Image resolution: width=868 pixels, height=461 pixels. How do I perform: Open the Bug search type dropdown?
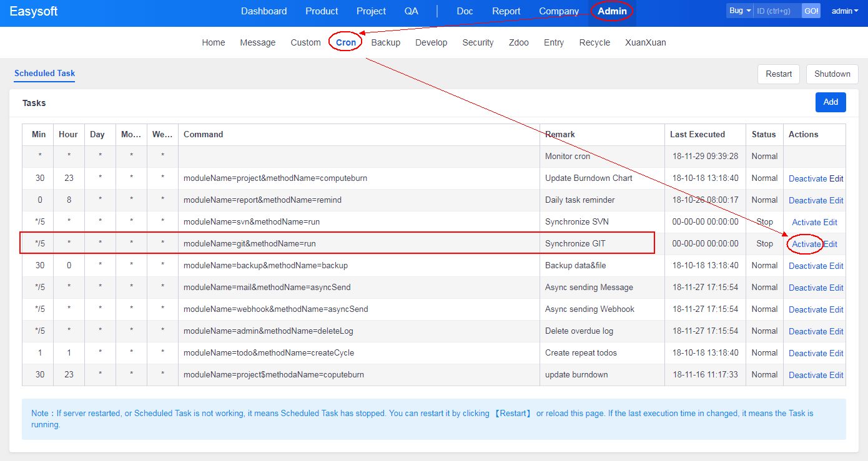(x=740, y=11)
